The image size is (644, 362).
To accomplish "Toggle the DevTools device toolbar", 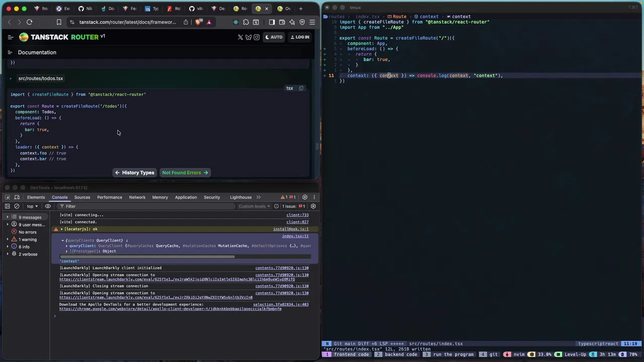I will [x=17, y=197].
